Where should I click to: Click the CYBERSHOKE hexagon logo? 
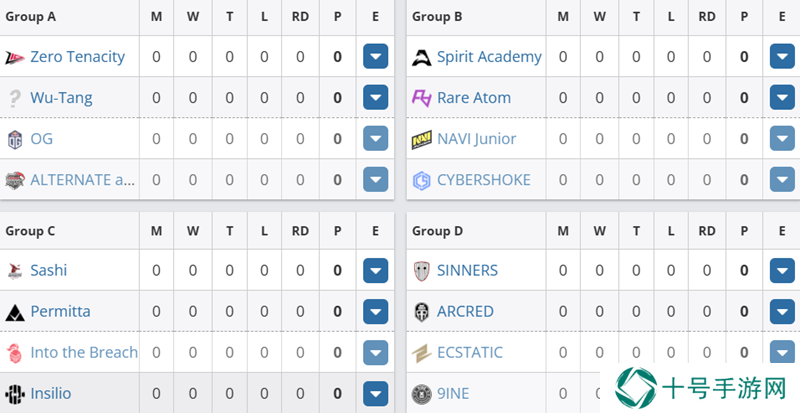421,180
